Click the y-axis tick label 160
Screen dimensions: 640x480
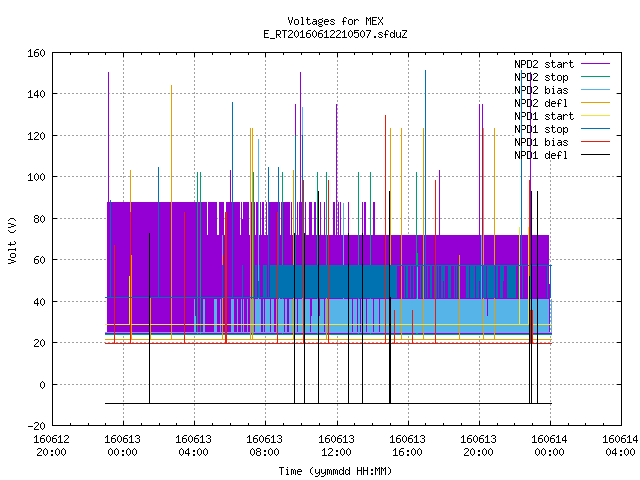tap(36, 53)
